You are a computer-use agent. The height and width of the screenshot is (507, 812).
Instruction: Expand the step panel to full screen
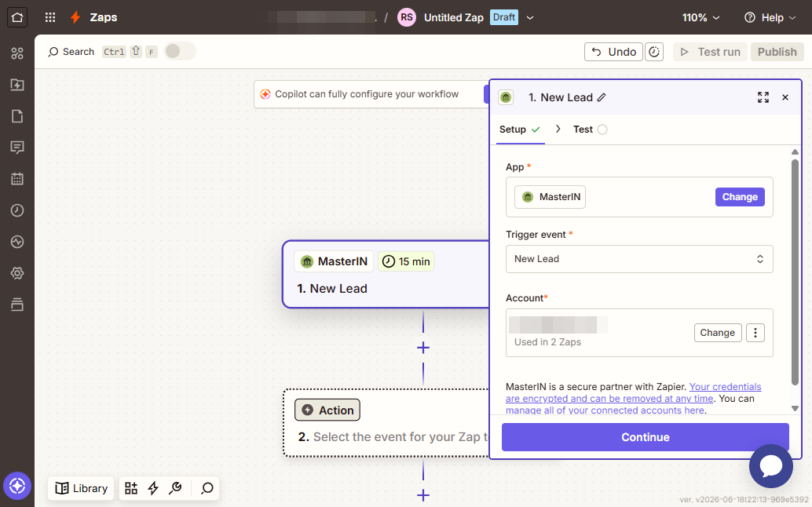point(763,97)
